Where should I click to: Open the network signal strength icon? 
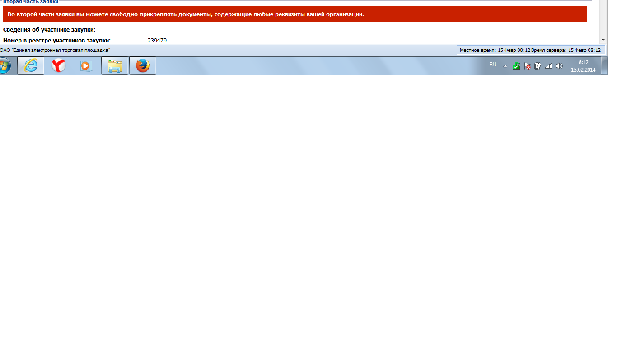coord(549,66)
